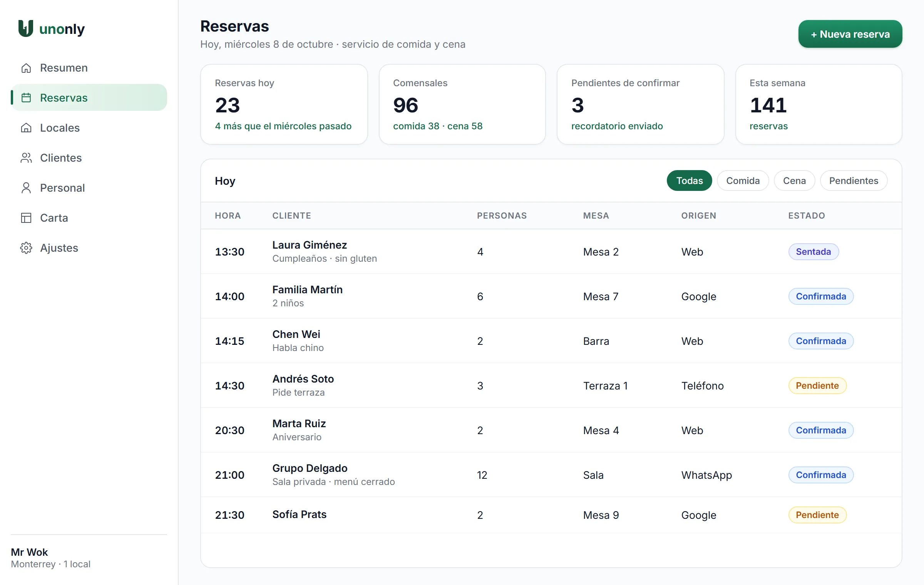Go to the Locales section label
The width and height of the screenshot is (924, 585).
pyautogui.click(x=60, y=128)
